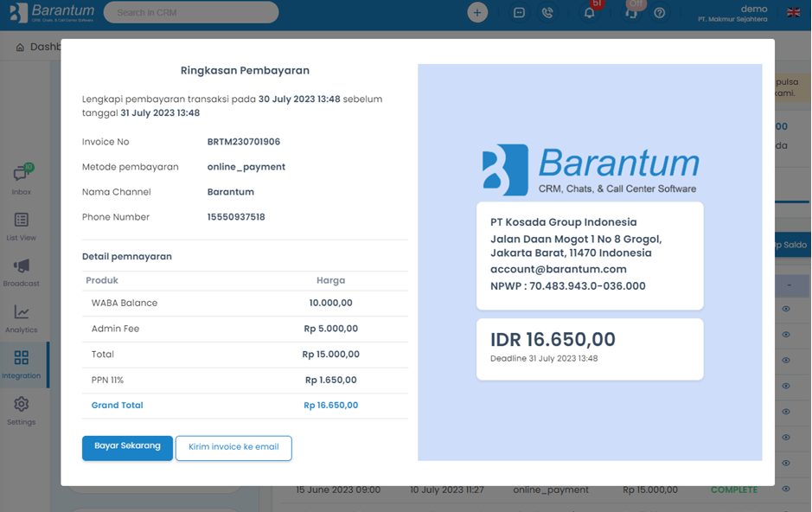812x512 pixels.
Task: Open Inbox in the sidebar
Action: [22, 180]
